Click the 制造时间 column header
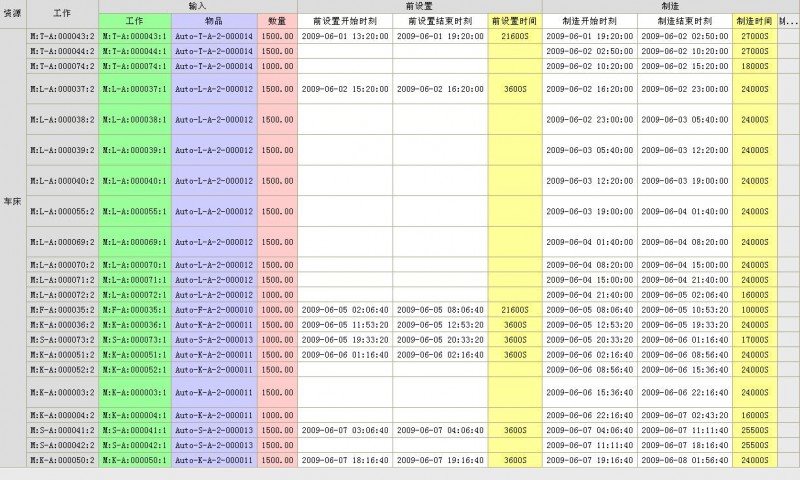Viewport: 800px width, 480px height. [755, 21]
